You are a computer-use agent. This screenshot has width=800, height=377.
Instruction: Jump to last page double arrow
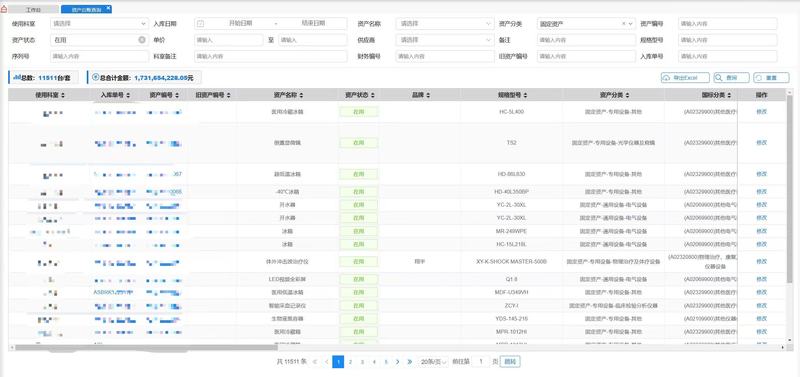(410, 362)
